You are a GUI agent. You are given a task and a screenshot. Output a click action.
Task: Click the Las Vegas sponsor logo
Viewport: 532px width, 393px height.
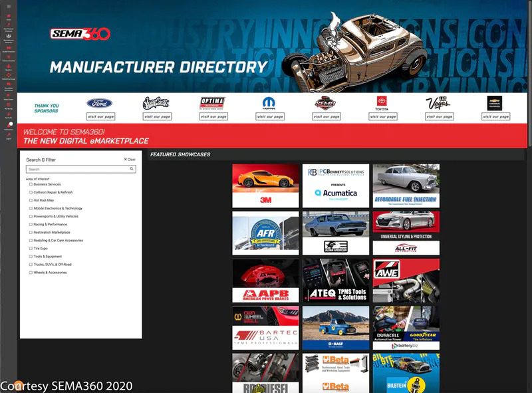438,103
